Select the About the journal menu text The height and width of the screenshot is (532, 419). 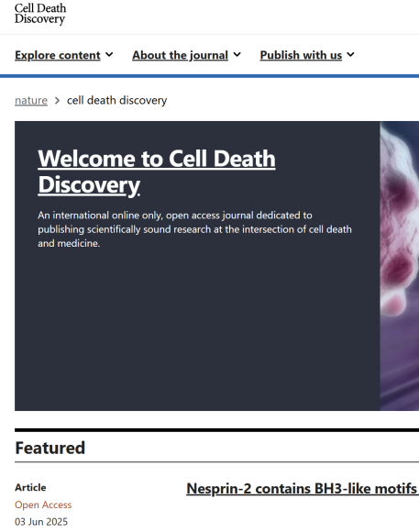click(180, 55)
